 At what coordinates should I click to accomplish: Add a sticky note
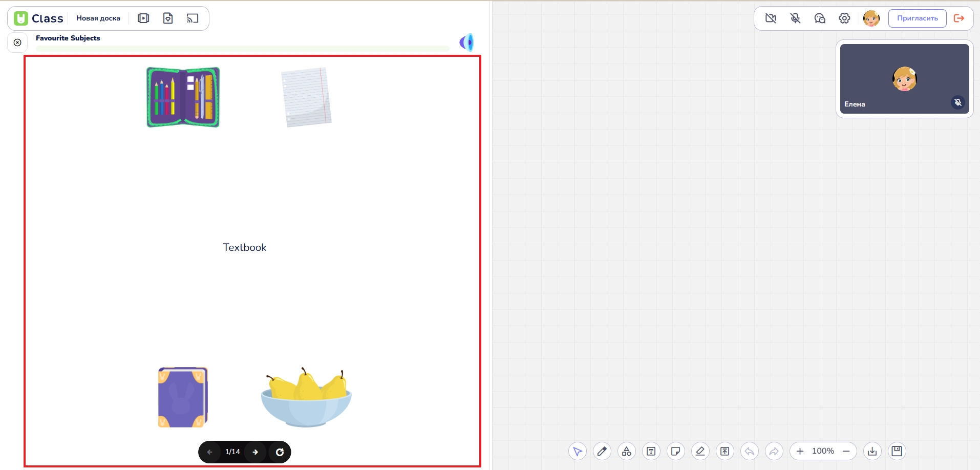click(x=675, y=451)
